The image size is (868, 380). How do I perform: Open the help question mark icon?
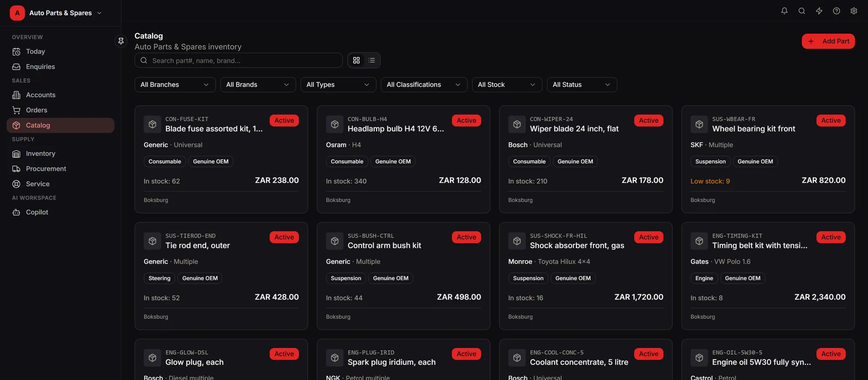pos(836,11)
